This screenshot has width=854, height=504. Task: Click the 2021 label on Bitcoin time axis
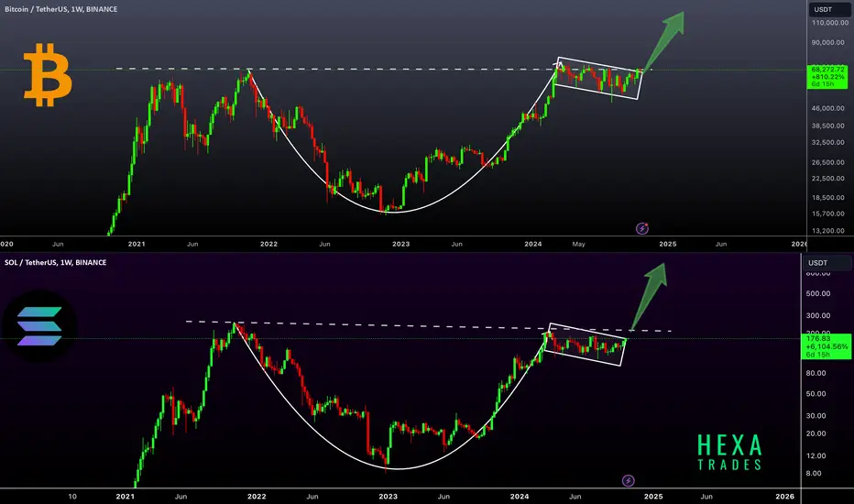coord(137,244)
